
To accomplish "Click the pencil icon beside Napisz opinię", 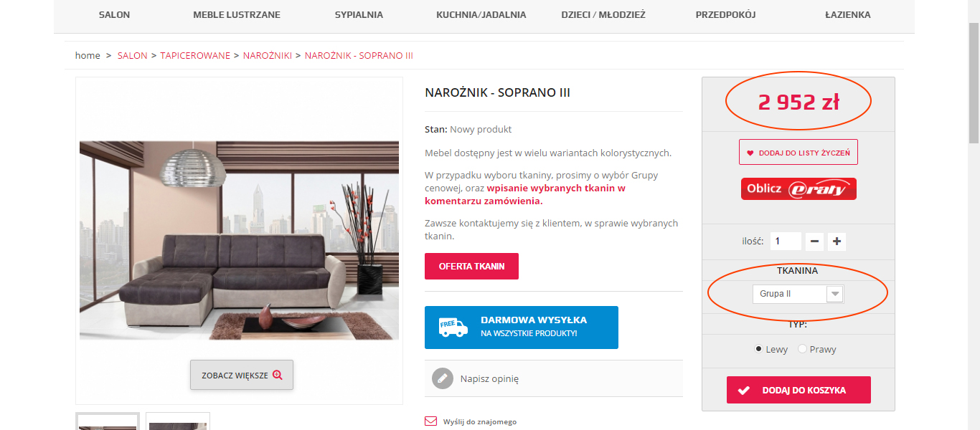I will coord(443,378).
